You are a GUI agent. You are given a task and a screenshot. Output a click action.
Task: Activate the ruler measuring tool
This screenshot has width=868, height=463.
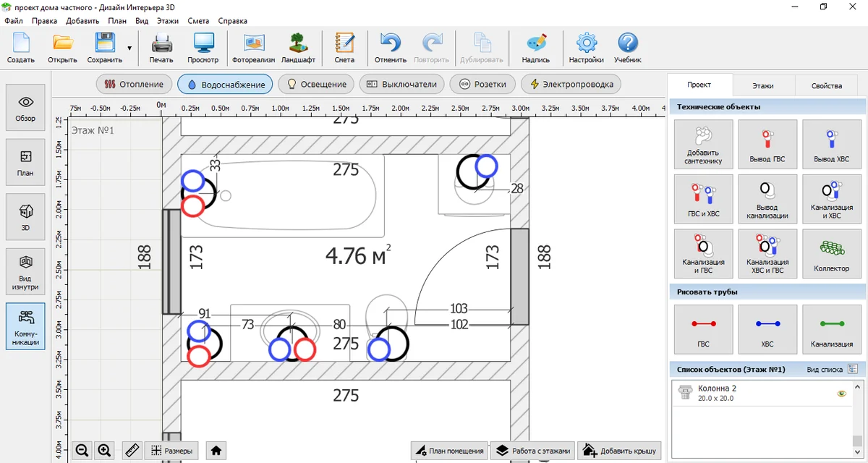pos(132,451)
